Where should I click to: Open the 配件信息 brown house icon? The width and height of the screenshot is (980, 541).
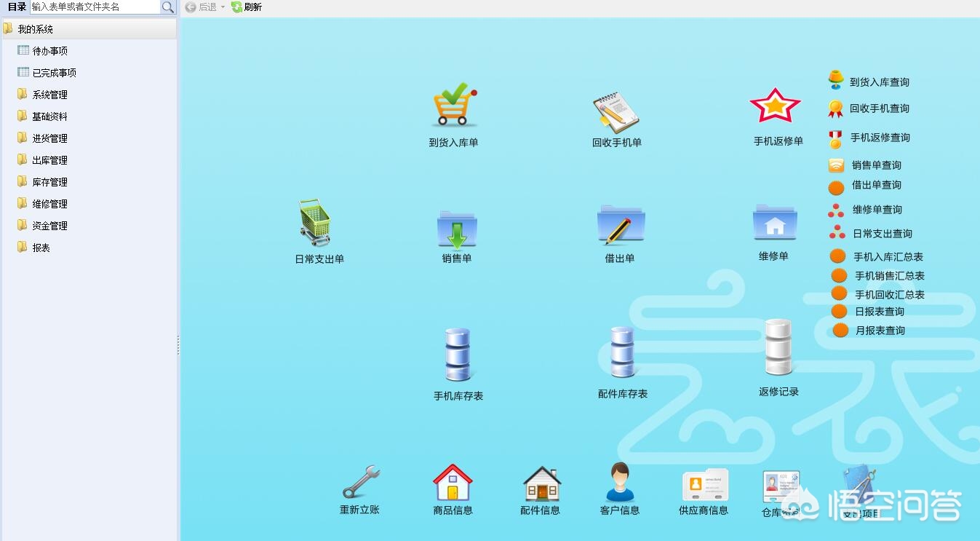point(542,483)
